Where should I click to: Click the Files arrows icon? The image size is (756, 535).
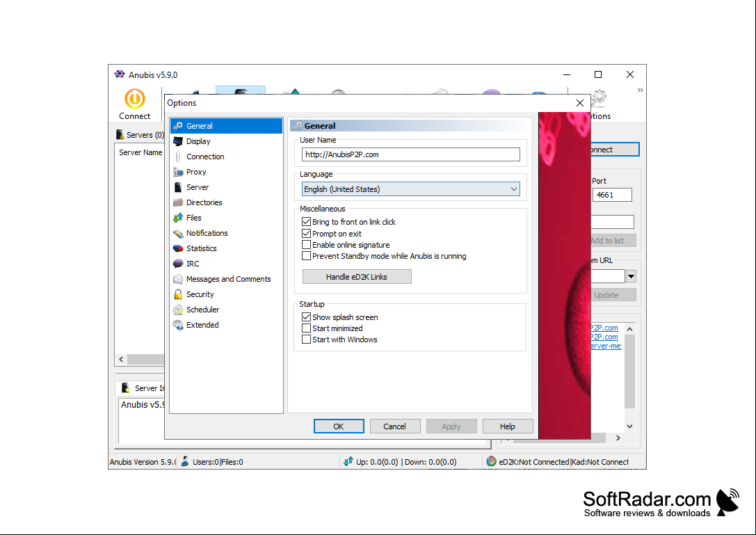pyautogui.click(x=178, y=218)
